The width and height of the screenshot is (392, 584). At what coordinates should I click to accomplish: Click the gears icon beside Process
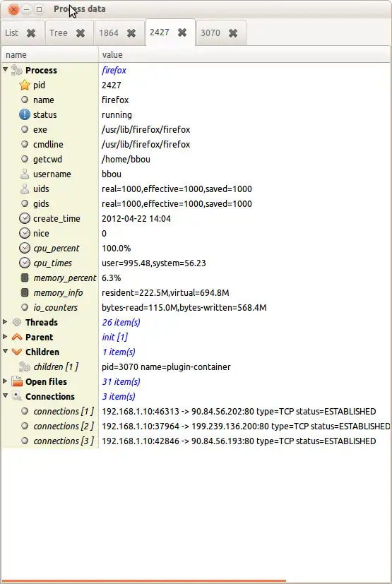[17, 70]
